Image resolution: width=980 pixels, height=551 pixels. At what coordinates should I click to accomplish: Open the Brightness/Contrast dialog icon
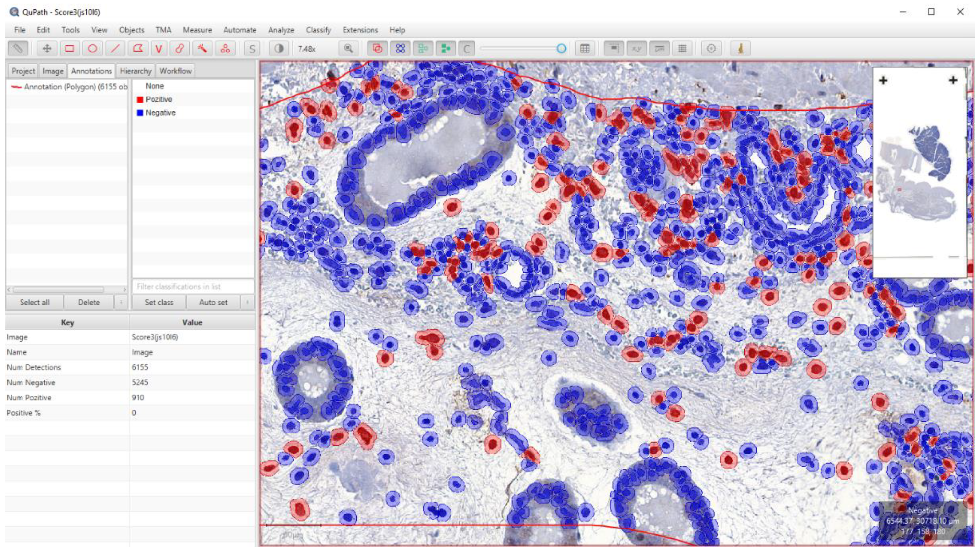(x=279, y=49)
